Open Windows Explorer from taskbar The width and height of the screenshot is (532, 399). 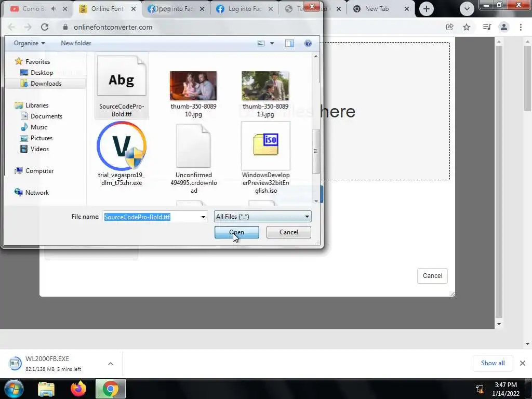(46, 389)
